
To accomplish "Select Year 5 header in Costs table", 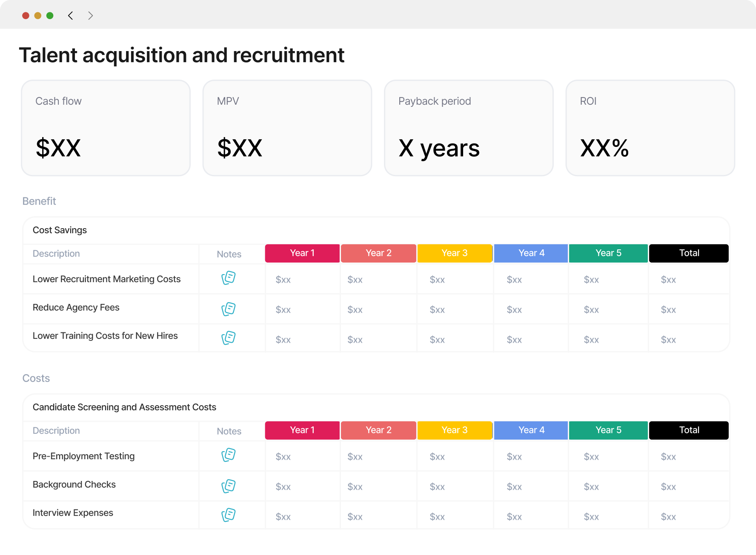I will [x=608, y=430].
